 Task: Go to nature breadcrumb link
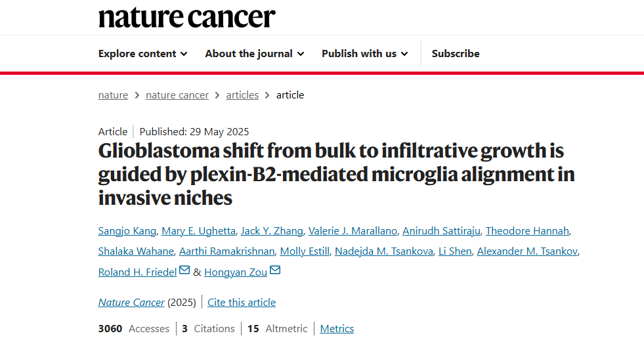click(x=113, y=95)
